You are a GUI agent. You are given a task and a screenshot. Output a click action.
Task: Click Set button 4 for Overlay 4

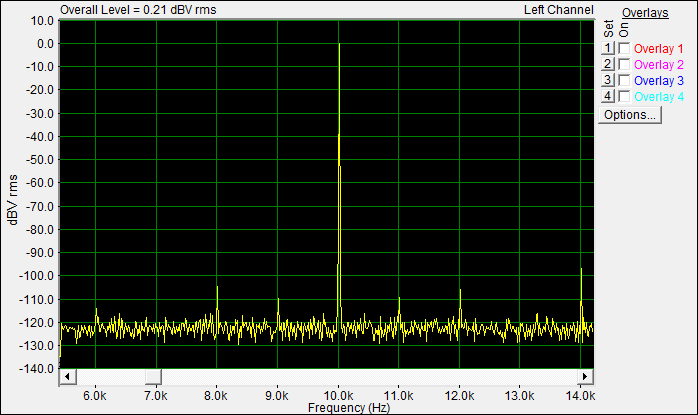pyautogui.click(x=608, y=96)
